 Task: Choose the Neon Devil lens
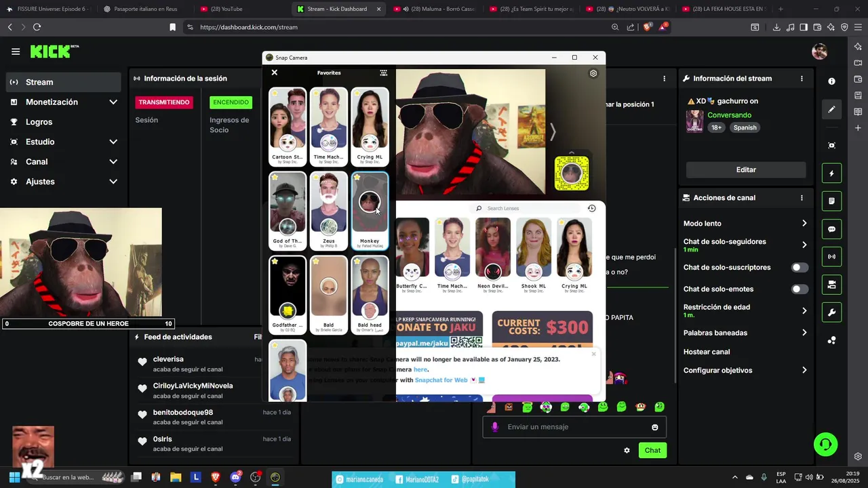(493, 256)
